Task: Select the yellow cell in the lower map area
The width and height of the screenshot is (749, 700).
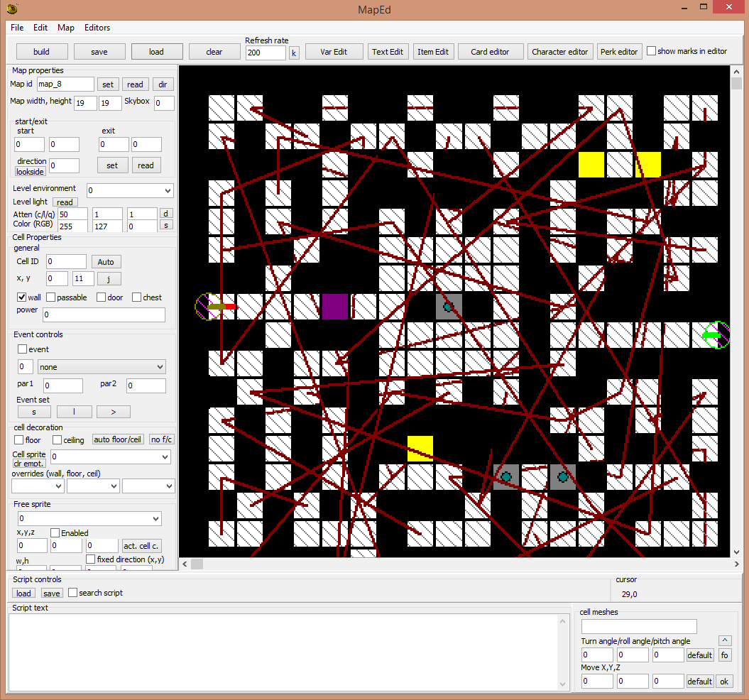Action: 420,448
